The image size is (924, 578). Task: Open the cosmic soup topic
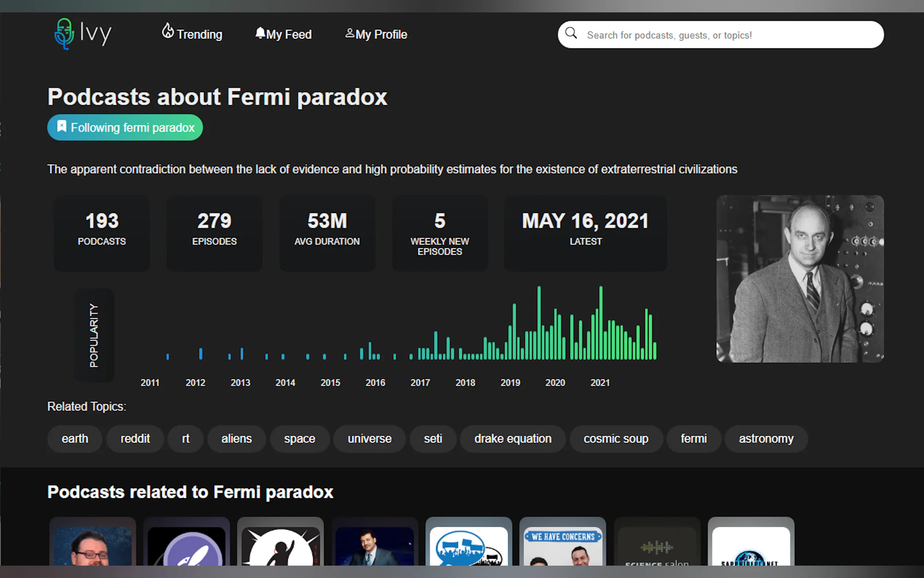click(x=616, y=439)
